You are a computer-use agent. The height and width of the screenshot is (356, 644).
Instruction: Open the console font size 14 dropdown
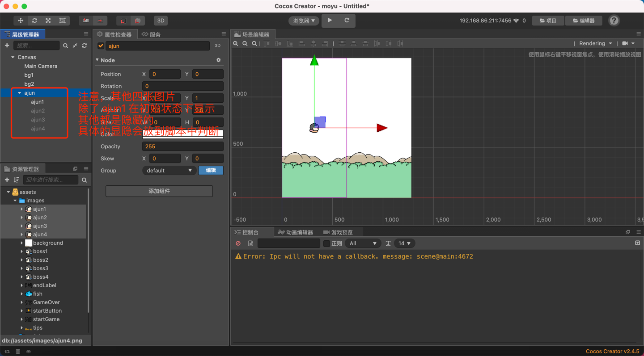(x=404, y=243)
